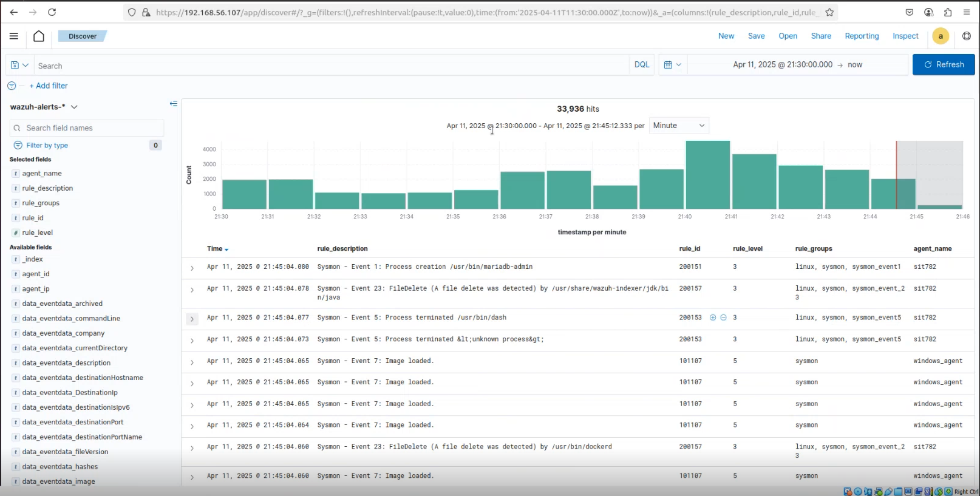Screen dimensions: 980x496
Task: Click New in top menu
Action: click(726, 36)
